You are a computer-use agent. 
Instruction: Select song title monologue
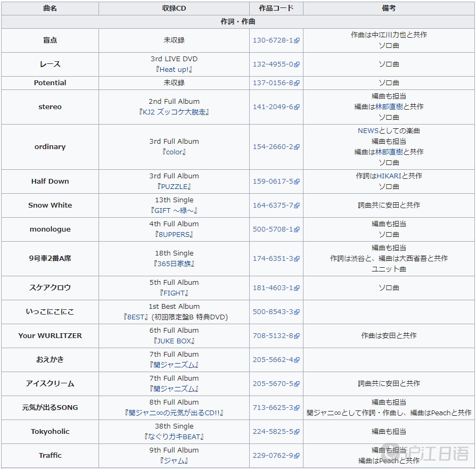click(50, 229)
